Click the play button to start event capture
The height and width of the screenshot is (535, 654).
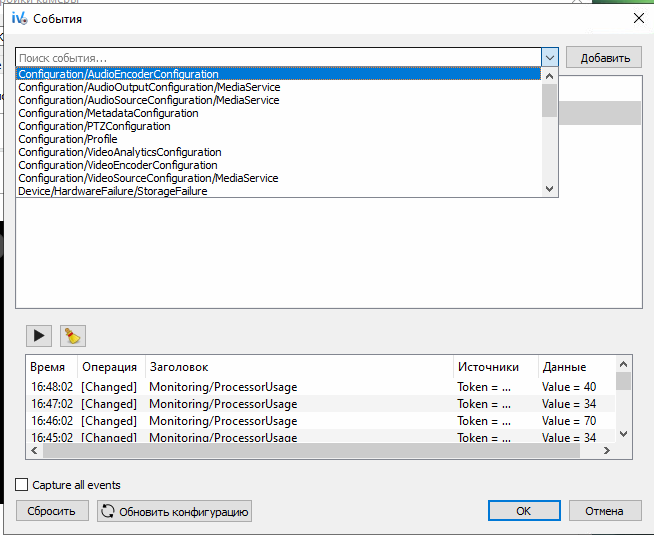click(39, 336)
